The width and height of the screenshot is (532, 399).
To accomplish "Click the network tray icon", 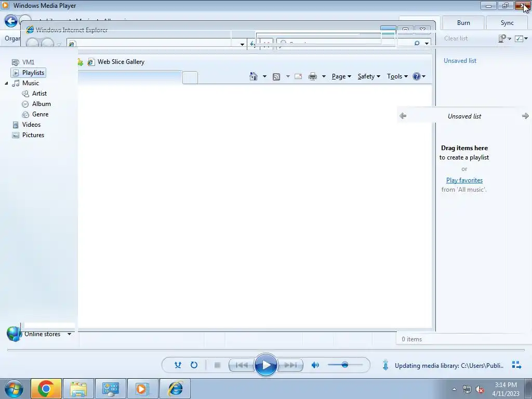I will click(467, 390).
